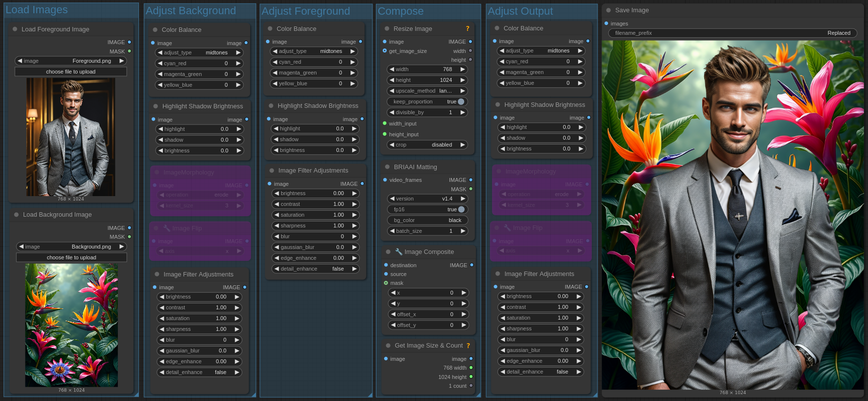Collapse the BRIAAI Matting node using its dot
868x401 pixels.
(387, 167)
